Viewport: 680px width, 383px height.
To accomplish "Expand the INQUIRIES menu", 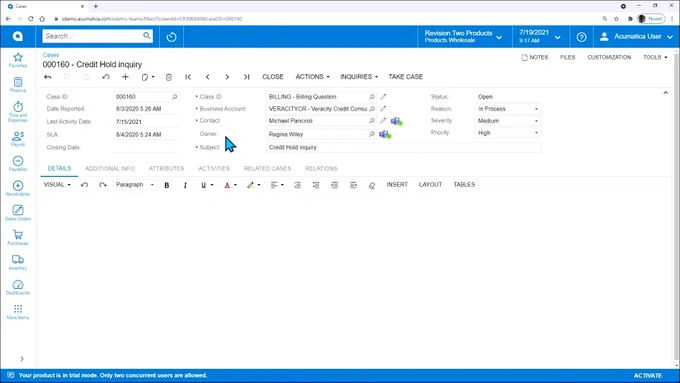I will (x=359, y=77).
